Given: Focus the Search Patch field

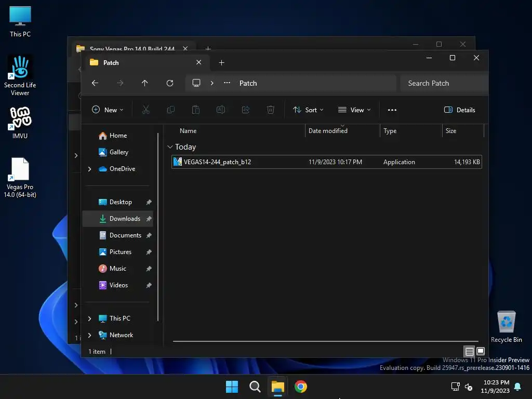Looking at the screenshot, I should tap(444, 83).
